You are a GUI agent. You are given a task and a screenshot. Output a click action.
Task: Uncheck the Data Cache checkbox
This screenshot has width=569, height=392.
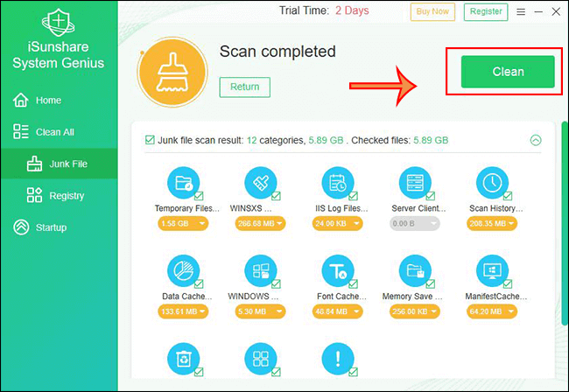(199, 283)
